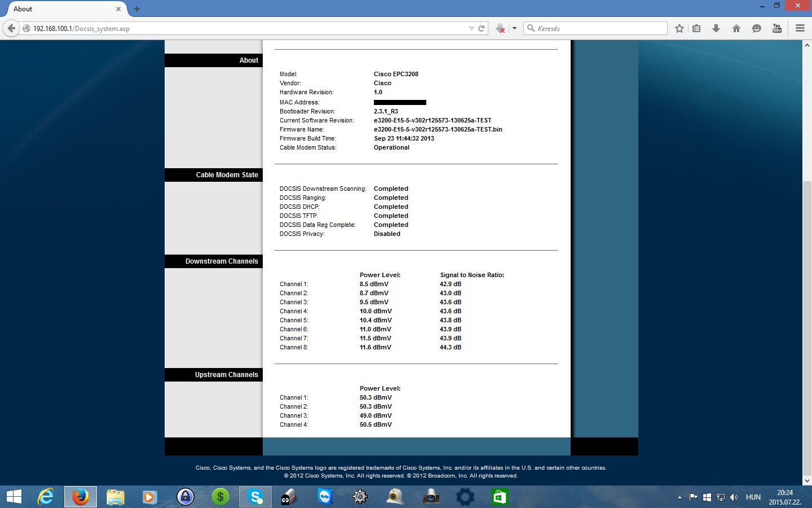Click the network tray icon

(x=720, y=497)
